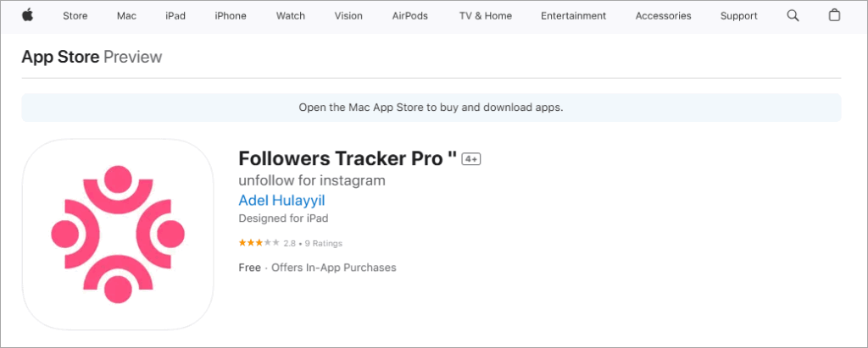Open the search magnifier icon

(x=793, y=15)
